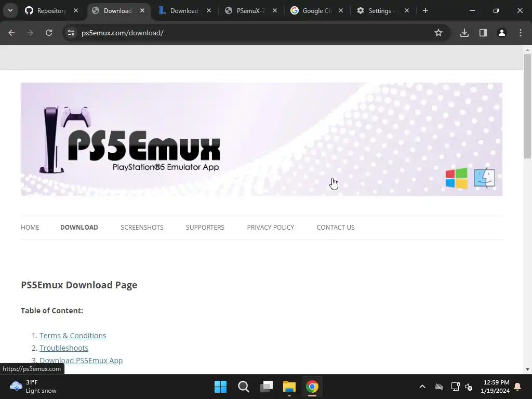Bookmark this page with the star icon

point(438,33)
